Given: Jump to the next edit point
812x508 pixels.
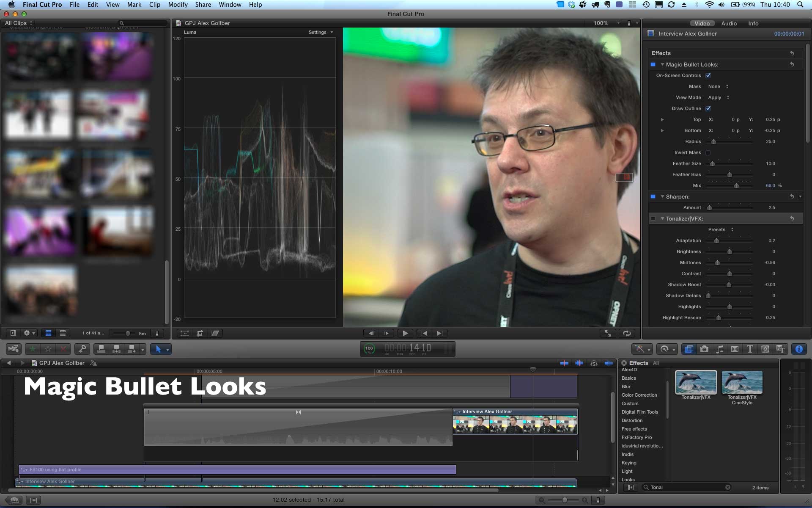Looking at the screenshot, I should (439, 334).
